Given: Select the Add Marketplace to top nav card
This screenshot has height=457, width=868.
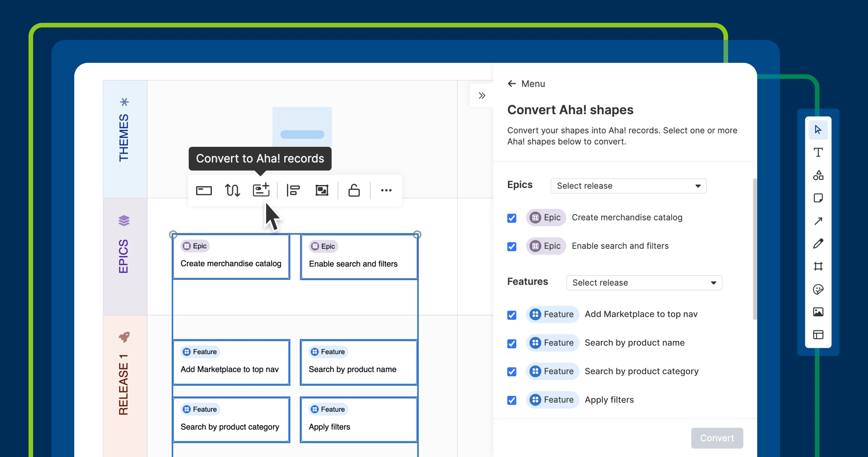Looking at the screenshot, I should tap(231, 362).
